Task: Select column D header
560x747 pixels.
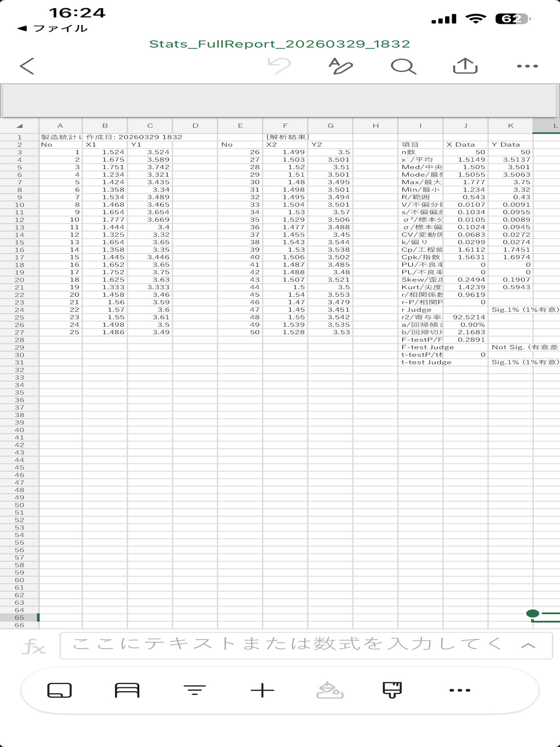Action: pos(195,126)
